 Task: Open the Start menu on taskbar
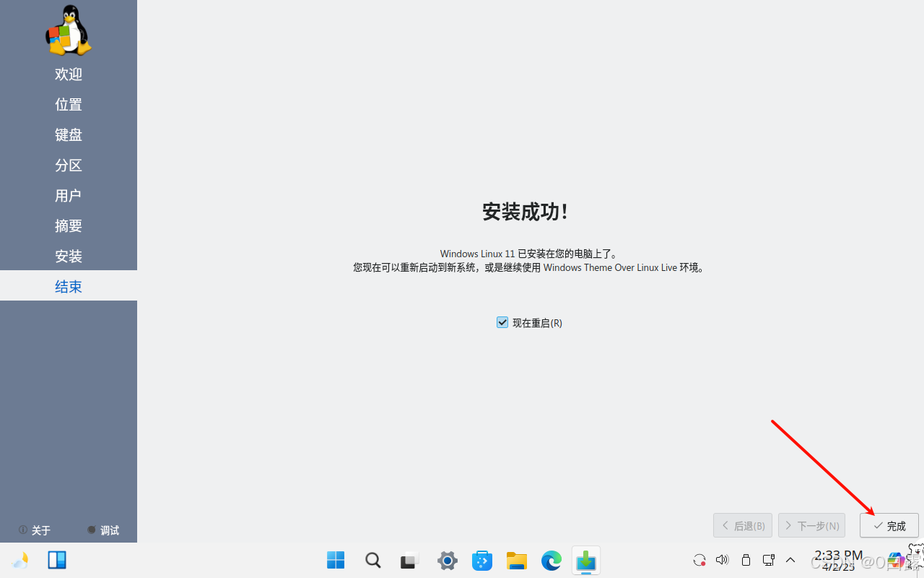tap(336, 560)
